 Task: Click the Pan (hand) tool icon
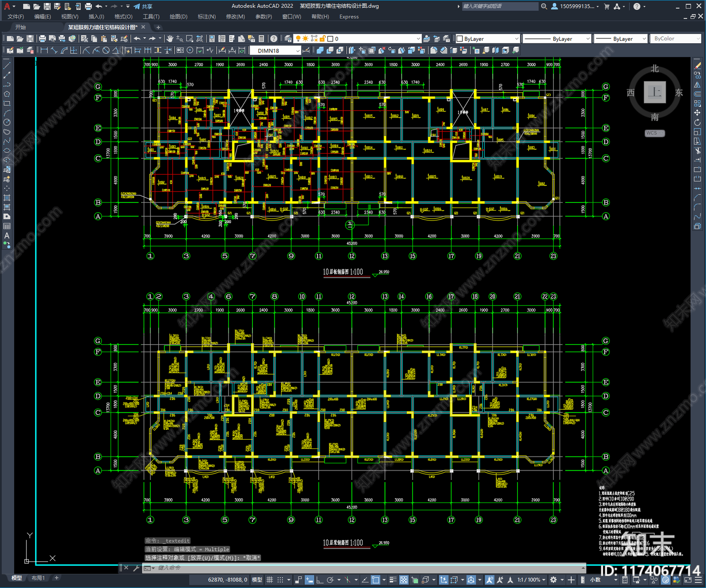point(170,39)
